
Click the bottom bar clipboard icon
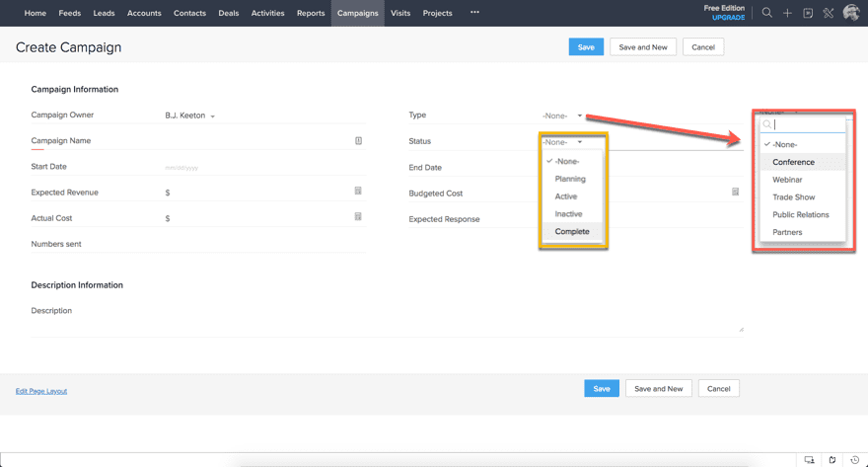pos(832,460)
